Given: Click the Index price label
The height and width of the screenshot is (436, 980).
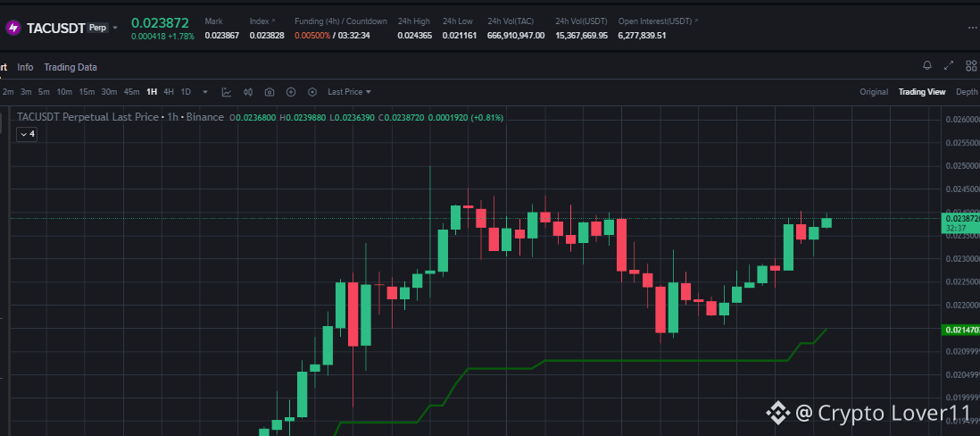Looking at the screenshot, I should pyautogui.click(x=262, y=21).
